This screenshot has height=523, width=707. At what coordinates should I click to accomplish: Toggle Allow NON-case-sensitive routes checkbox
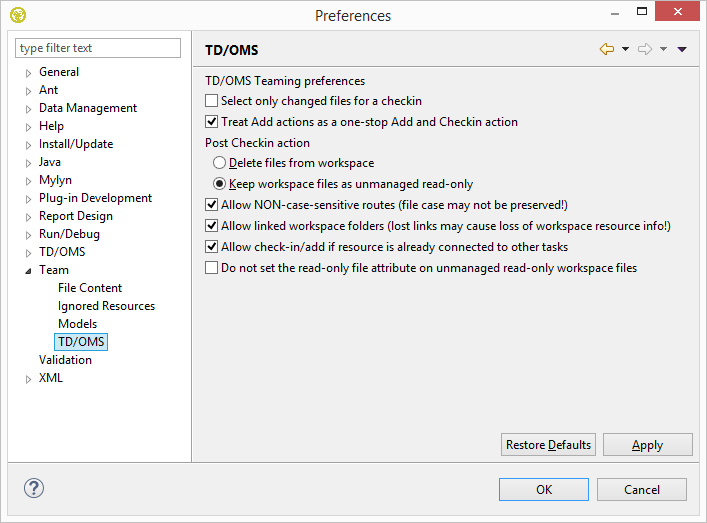click(211, 205)
